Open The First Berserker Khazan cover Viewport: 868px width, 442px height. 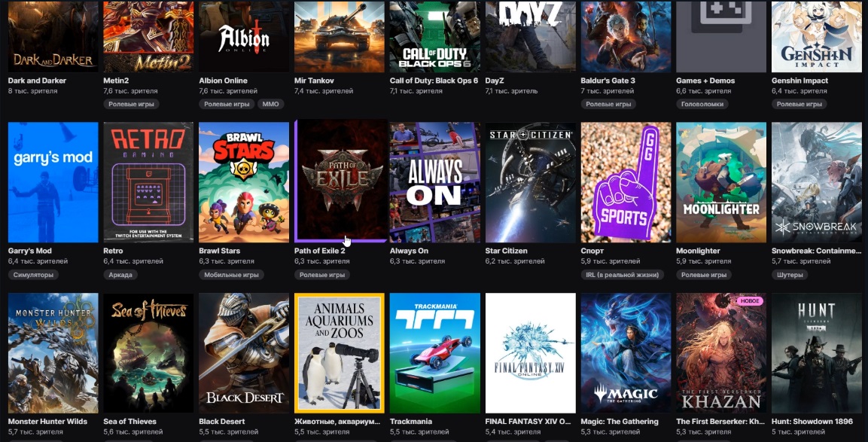(x=721, y=353)
